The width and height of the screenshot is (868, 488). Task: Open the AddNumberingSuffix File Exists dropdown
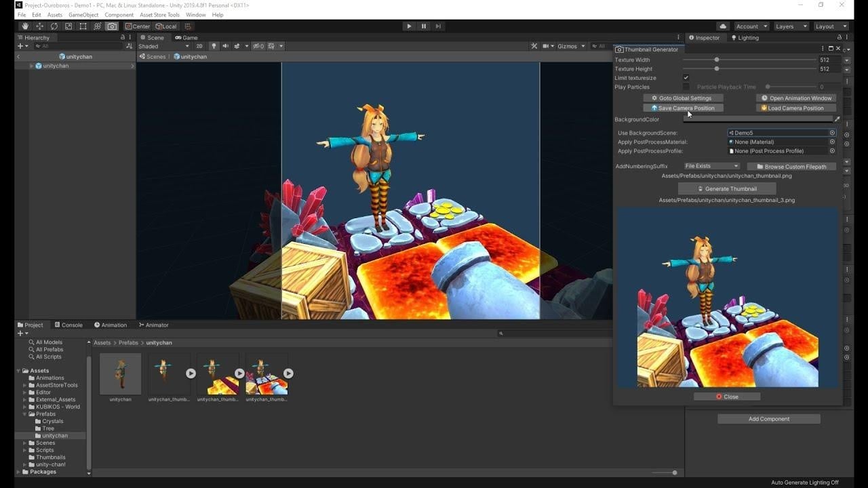pos(711,166)
